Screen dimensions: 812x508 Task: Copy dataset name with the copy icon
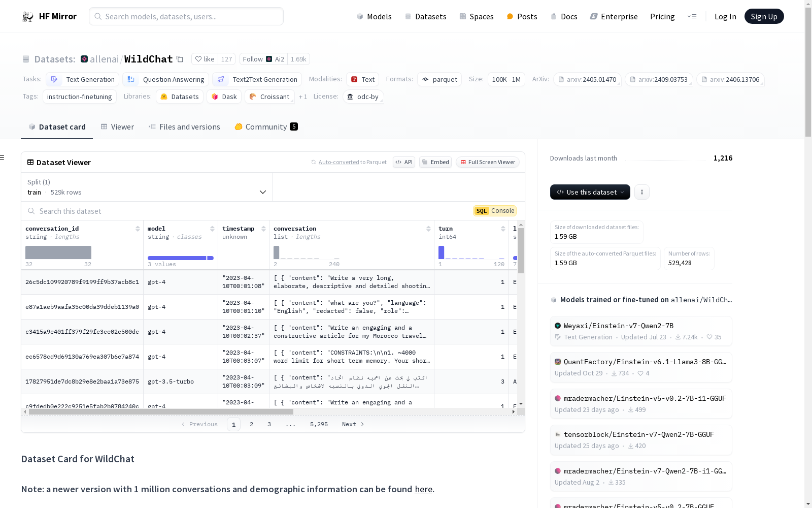pos(180,59)
